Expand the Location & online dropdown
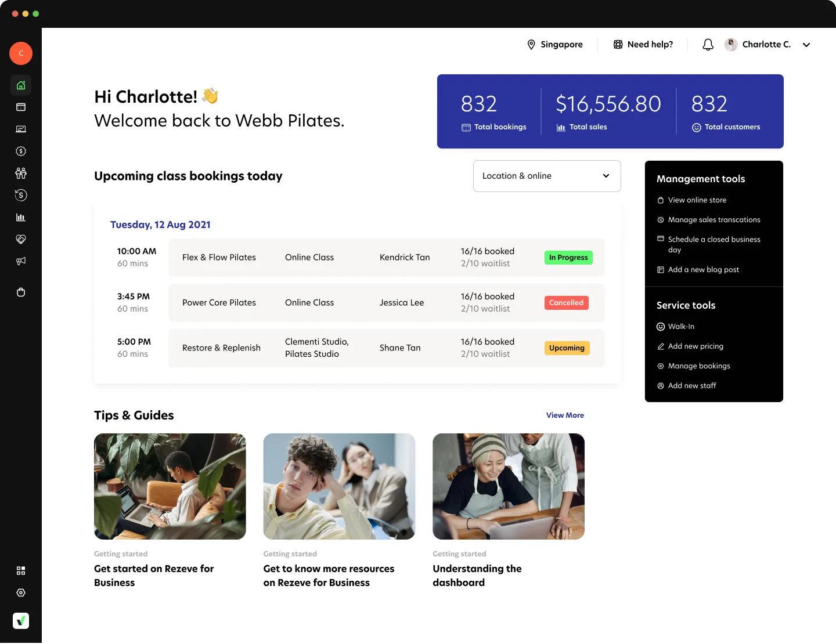 [x=546, y=176]
